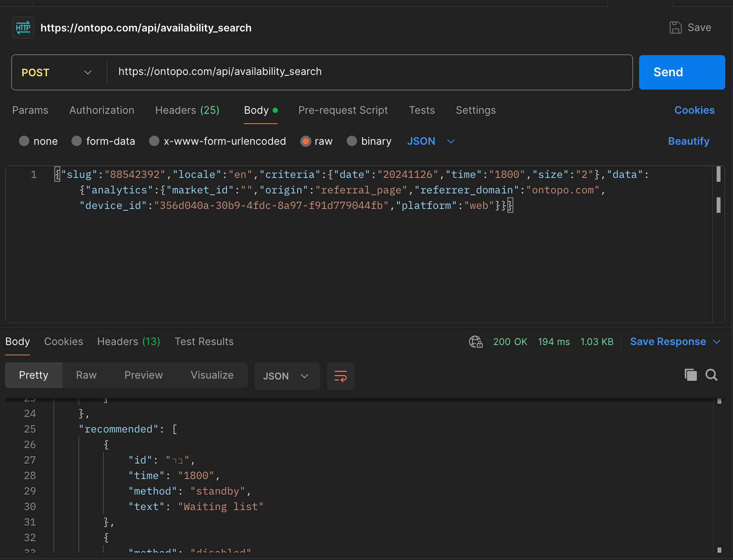
Task: Select the Raw response view
Action: click(86, 375)
